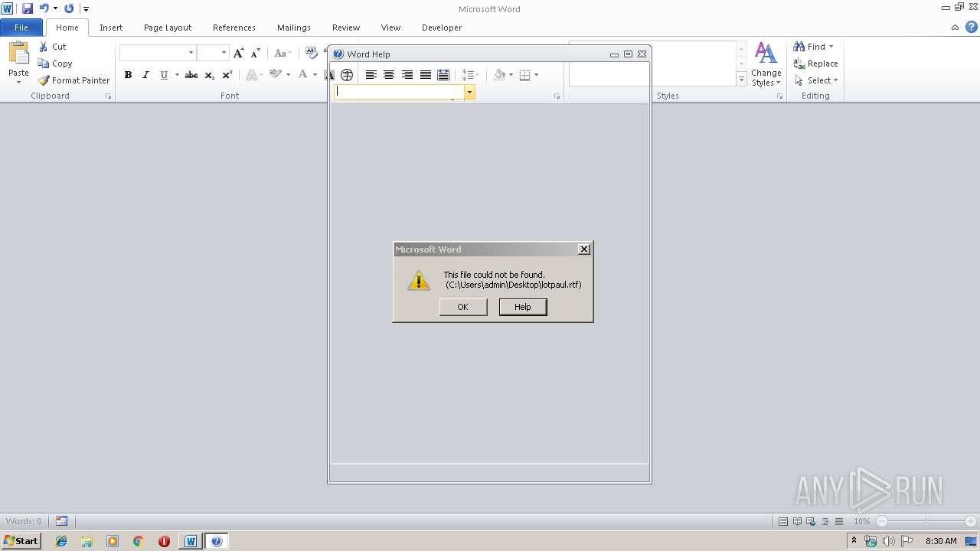Click the Undo icon
Viewport: 980px width, 551px height.
point(44,8)
